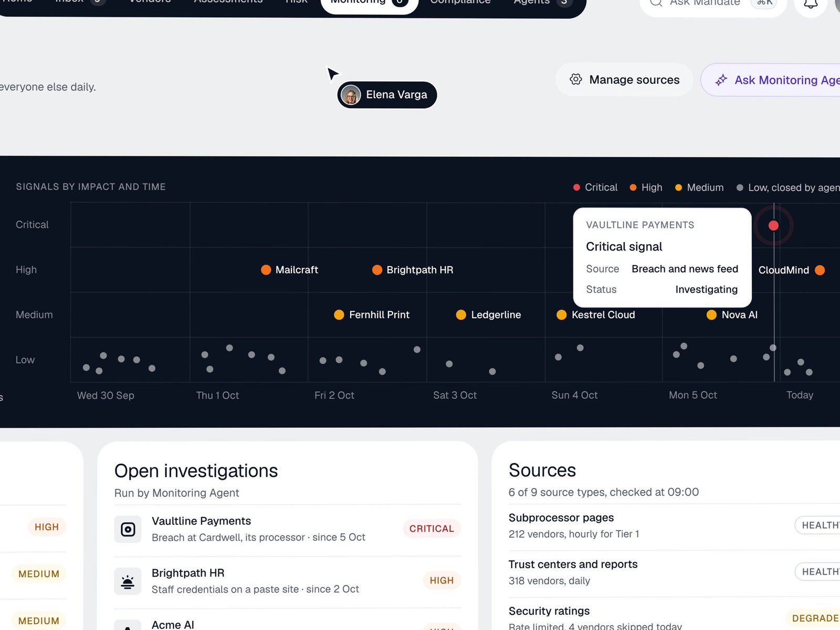
Task: Click "Breach and news feed" in the tooltip
Action: click(685, 269)
